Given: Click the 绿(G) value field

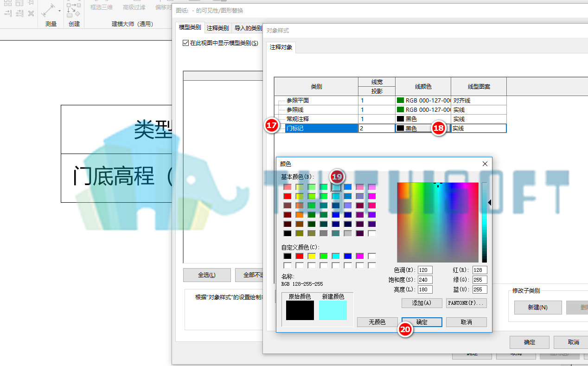Looking at the screenshot, I should click(x=479, y=280).
